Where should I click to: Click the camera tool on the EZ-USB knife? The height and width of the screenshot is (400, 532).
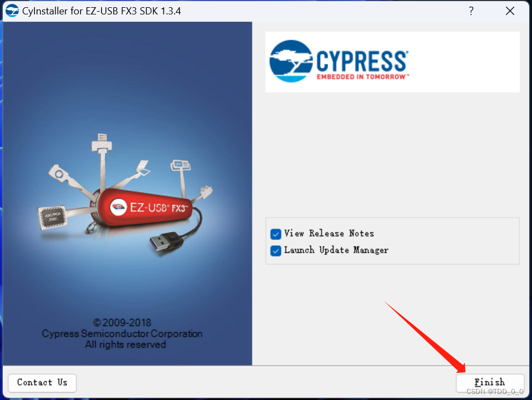pyautogui.click(x=59, y=173)
